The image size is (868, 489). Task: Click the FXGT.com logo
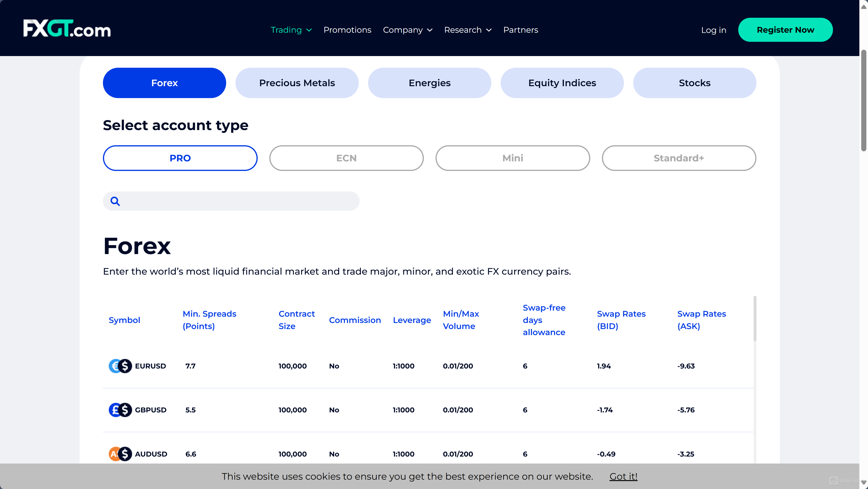(67, 29)
